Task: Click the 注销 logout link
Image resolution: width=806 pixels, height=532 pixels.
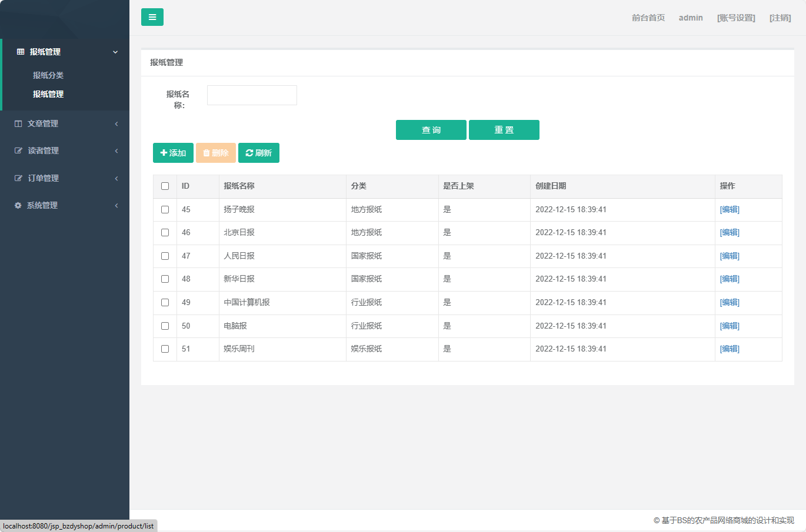Action: point(781,17)
